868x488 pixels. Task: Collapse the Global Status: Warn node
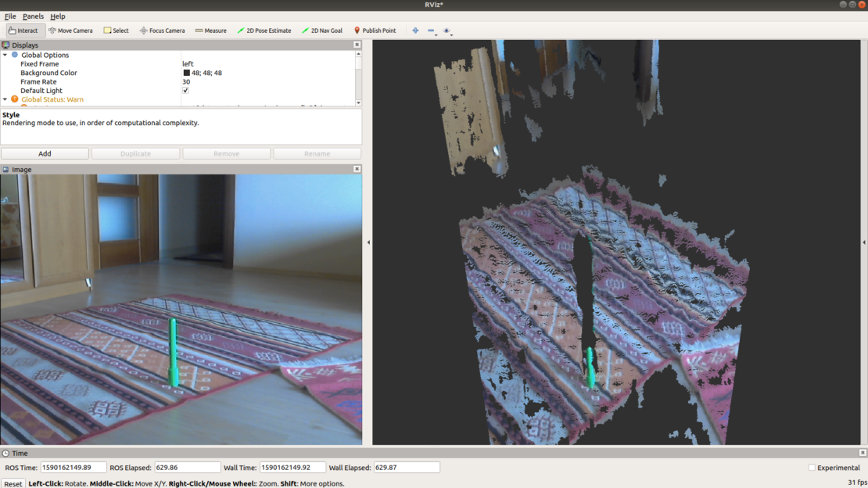[5, 99]
